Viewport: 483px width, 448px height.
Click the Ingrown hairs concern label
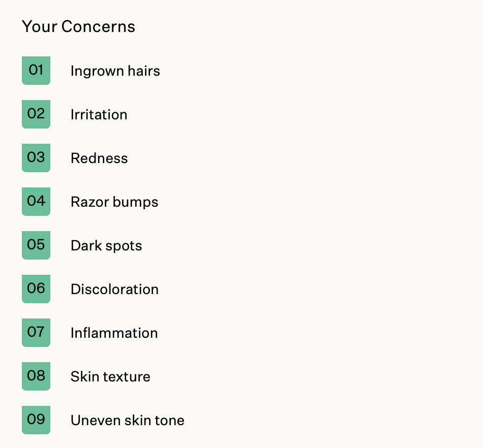[115, 71]
